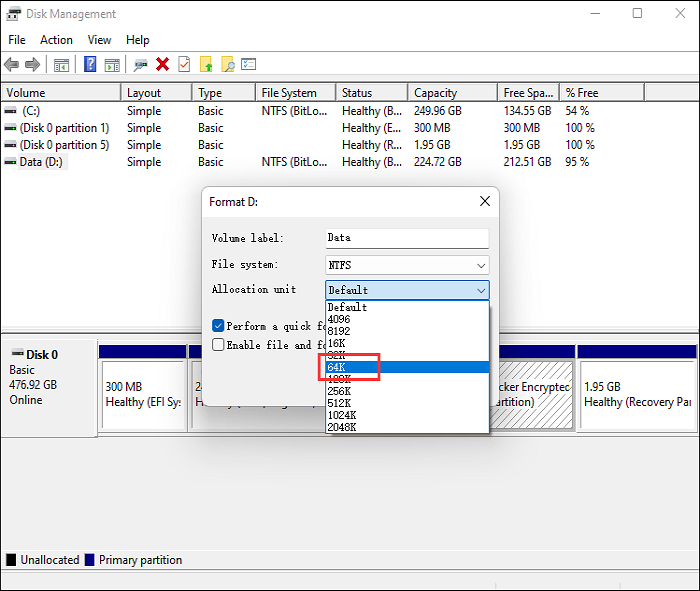The height and width of the screenshot is (591, 700).
Task: Click Show/Hide Console Tree toolbar icon
Action: (62, 65)
